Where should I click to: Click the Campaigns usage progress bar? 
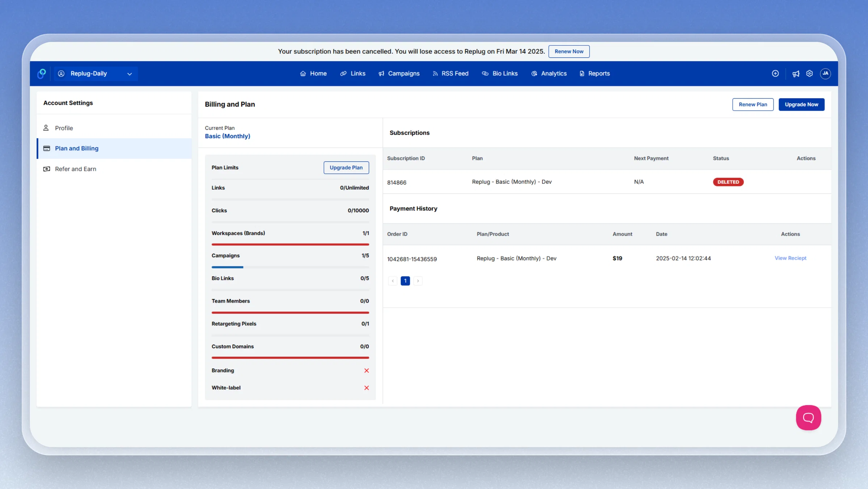click(x=290, y=267)
